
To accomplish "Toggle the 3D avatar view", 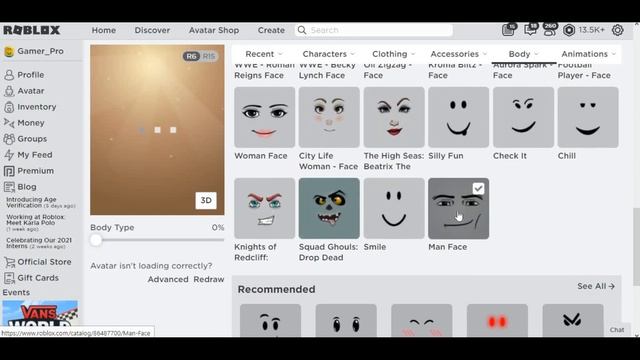I will [206, 200].
